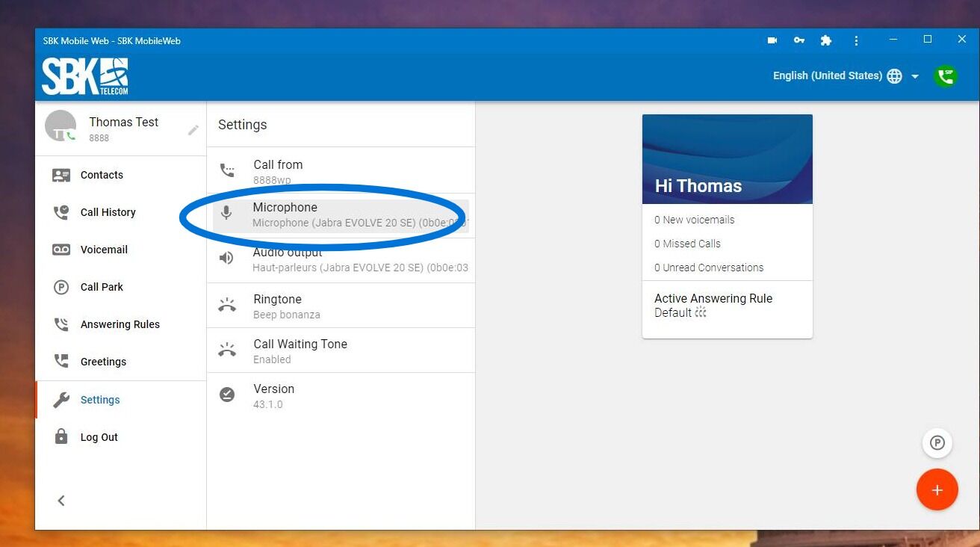This screenshot has height=547, width=980.
Task: Click the Settings panel heading
Action: [243, 125]
